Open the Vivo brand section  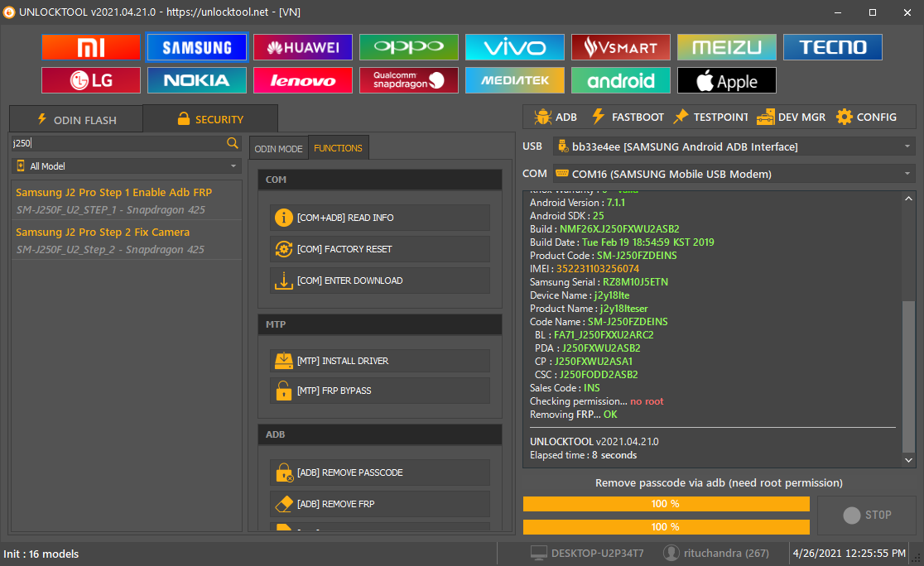click(x=514, y=47)
